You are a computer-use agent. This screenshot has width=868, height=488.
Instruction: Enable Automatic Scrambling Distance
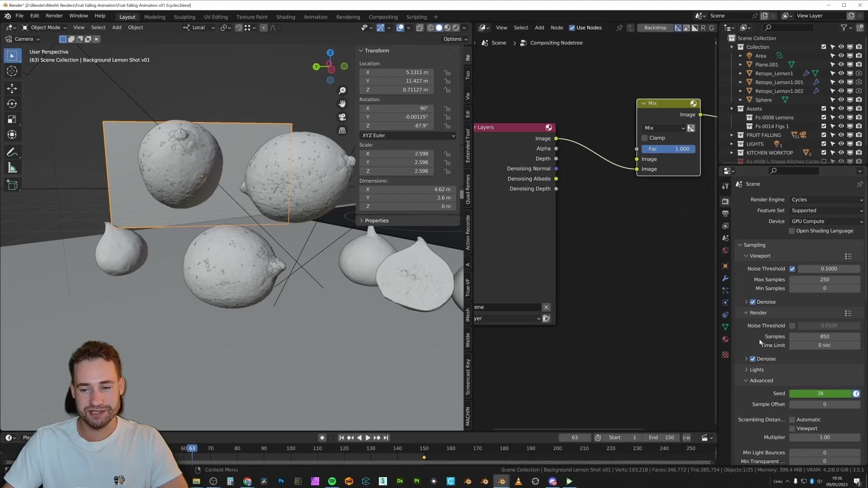(x=792, y=420)
